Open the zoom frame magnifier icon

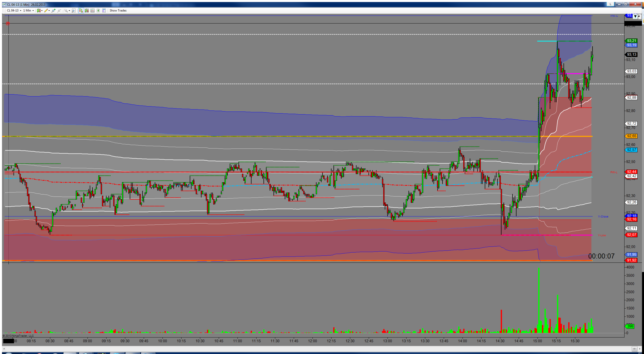pyautogui.click(x=73, y=10)
